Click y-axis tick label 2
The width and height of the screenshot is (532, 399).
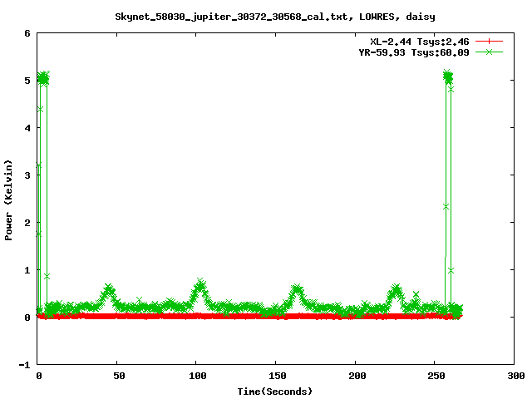point(27,223)
